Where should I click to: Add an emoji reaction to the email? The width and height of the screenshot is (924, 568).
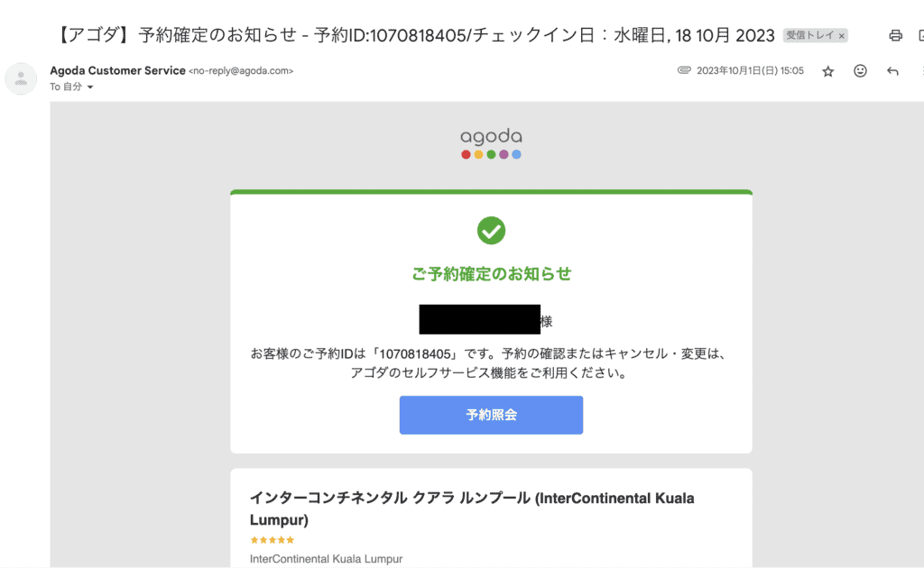860,70
